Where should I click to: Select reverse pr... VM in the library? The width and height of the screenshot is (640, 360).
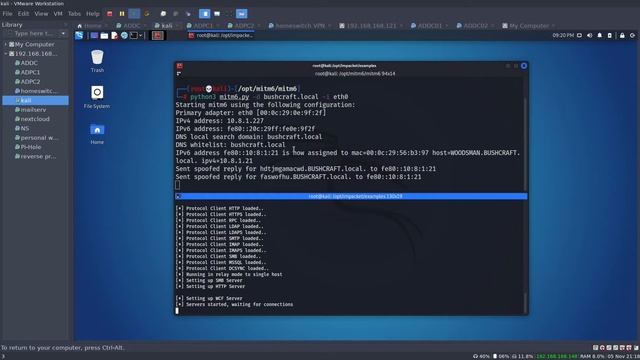pos(36,156)
